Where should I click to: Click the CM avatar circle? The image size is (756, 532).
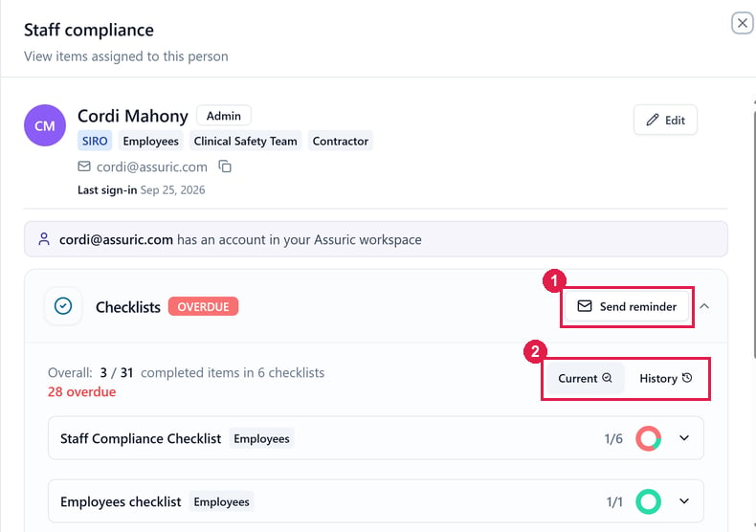pos(45,125)
